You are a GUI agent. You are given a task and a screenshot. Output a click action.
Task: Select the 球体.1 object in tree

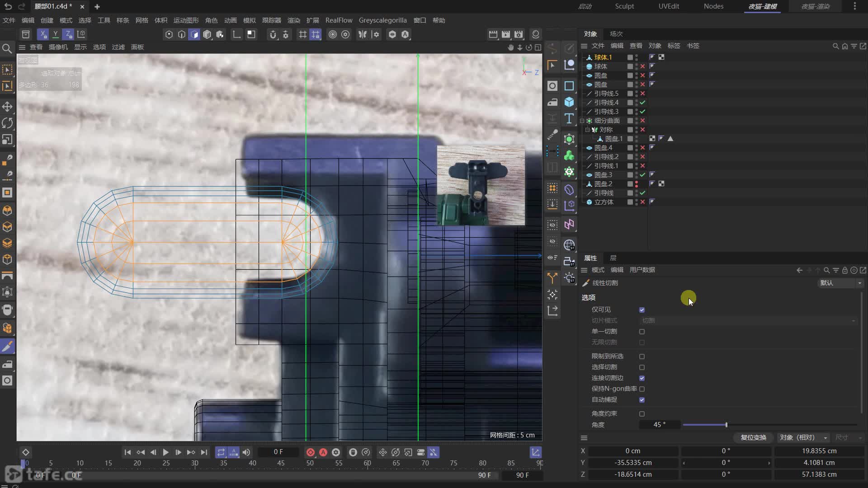pos(603,57)
